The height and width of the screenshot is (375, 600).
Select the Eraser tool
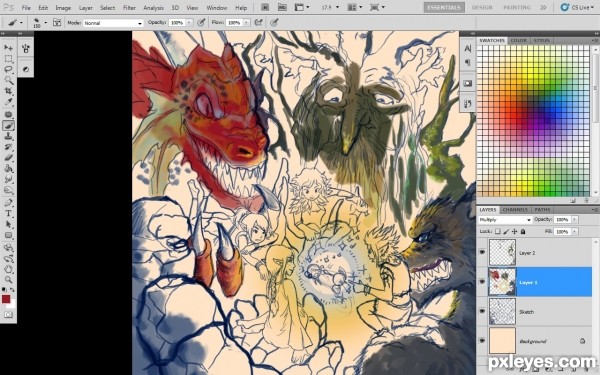(8, 158)
